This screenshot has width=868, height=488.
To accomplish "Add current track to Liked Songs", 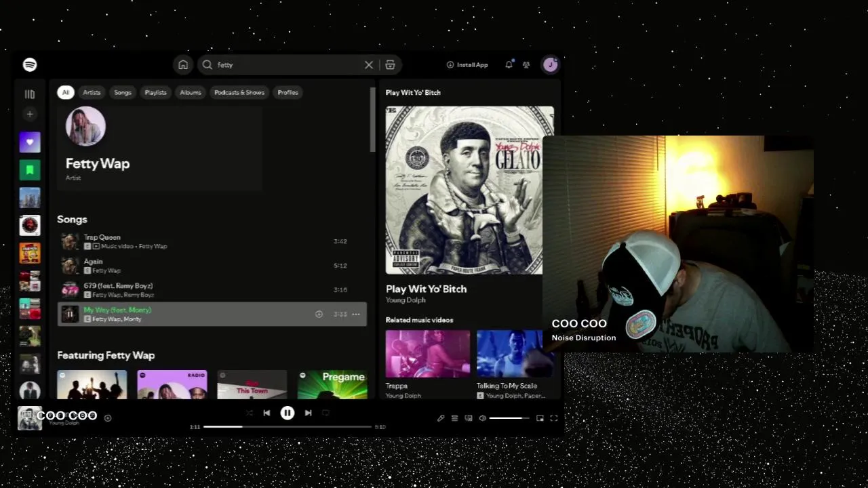I will point(108,418).
